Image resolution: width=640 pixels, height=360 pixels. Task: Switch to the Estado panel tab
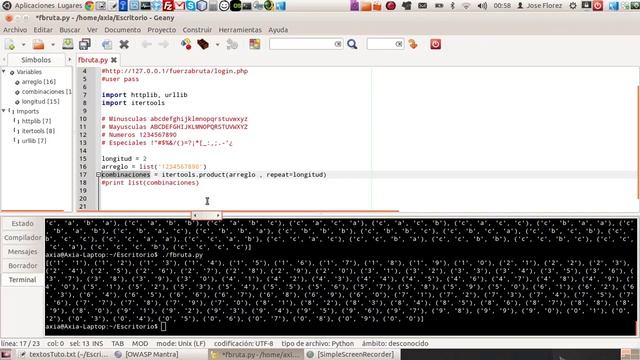(22, 223)
